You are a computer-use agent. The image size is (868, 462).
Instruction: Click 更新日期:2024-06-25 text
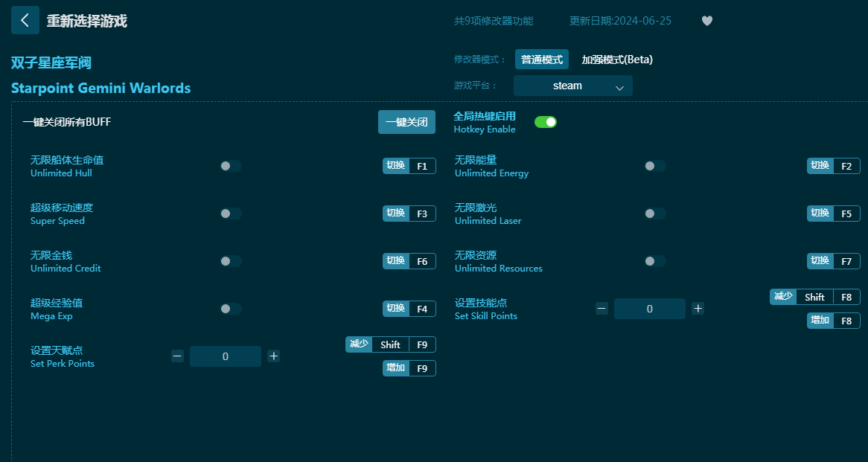(x=621, y=21)
